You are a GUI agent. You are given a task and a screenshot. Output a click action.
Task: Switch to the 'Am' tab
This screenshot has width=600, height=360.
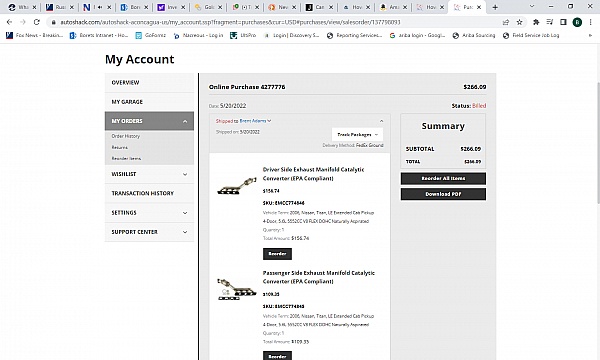tap(393, 7)
